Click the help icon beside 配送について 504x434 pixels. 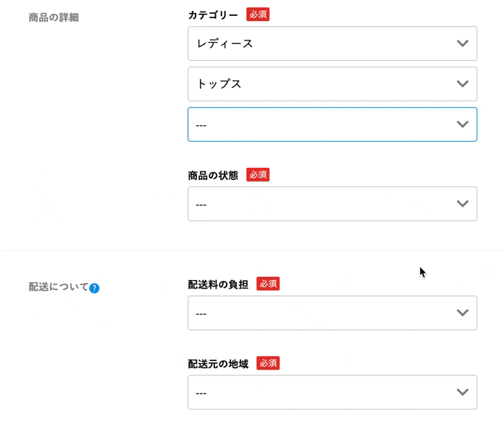pyautogui.click(x=94, y=289)
